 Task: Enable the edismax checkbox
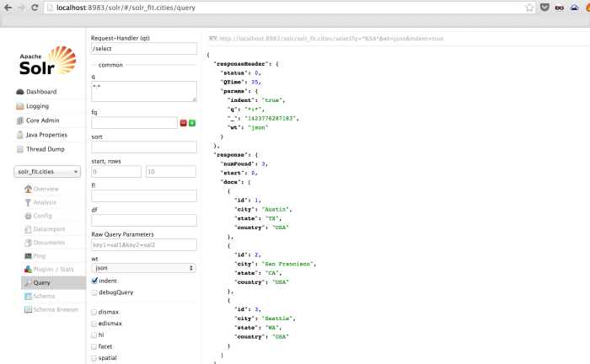point(94,324)
